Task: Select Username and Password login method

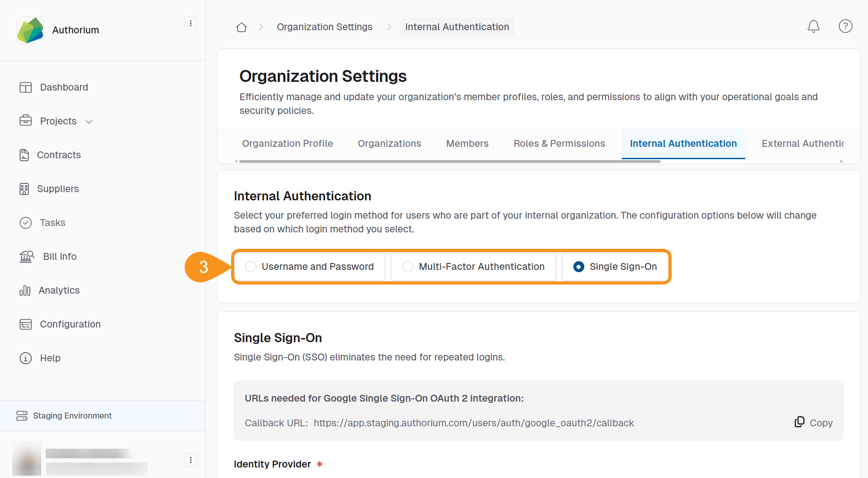Action: [x=251, y=266]
